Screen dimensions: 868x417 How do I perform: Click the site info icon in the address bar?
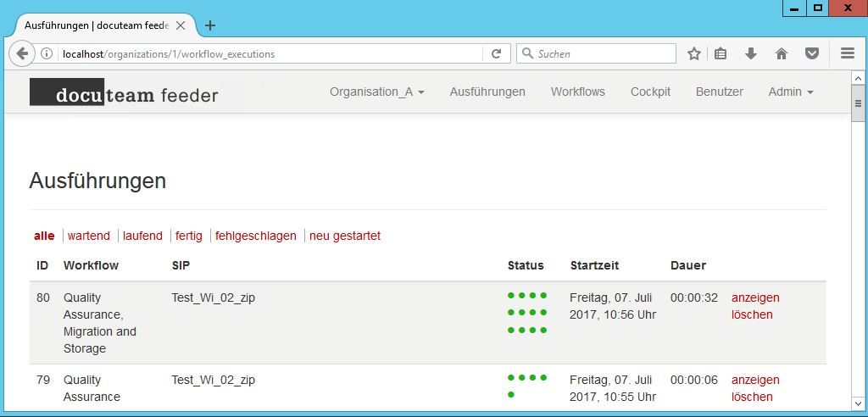pyautogui.click(x=47, y=53)
